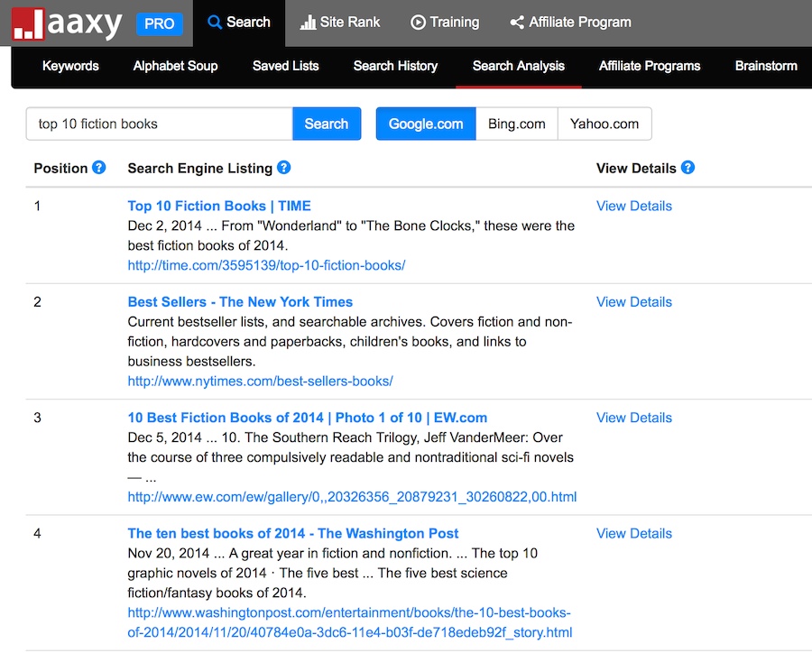Open the nytimes.com best-sellers URL
This screenshot has height=653, width=812.
click(260, 382)
